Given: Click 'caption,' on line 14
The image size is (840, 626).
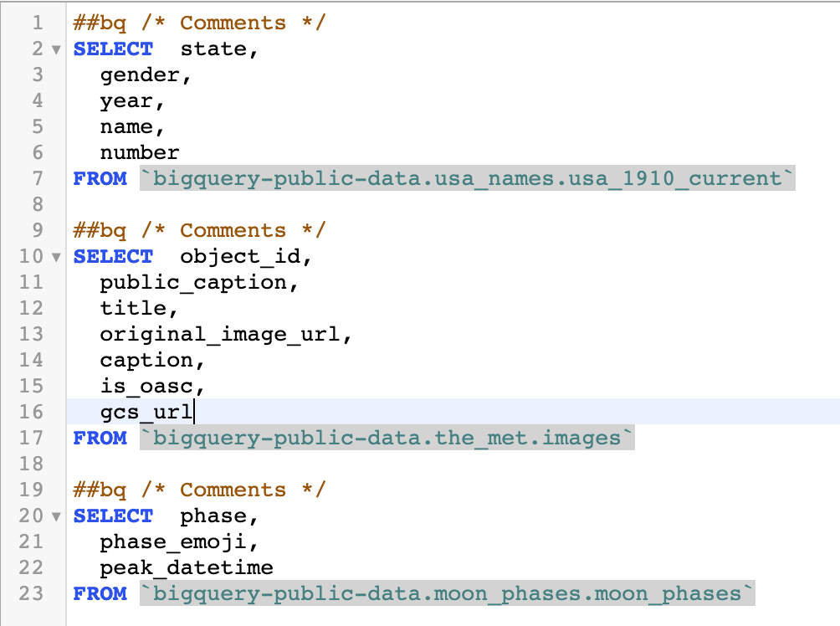Looking at the screenshot, I should (152, 360).
